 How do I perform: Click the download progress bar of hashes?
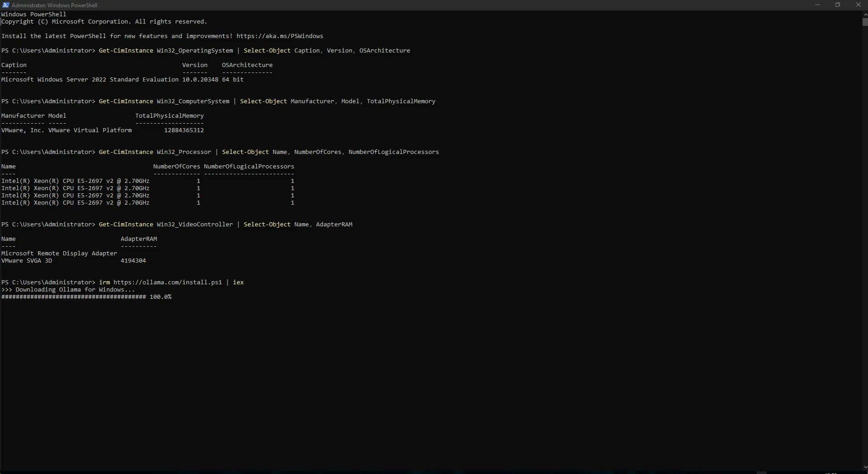pyautogui.click(x=73, y=297)
